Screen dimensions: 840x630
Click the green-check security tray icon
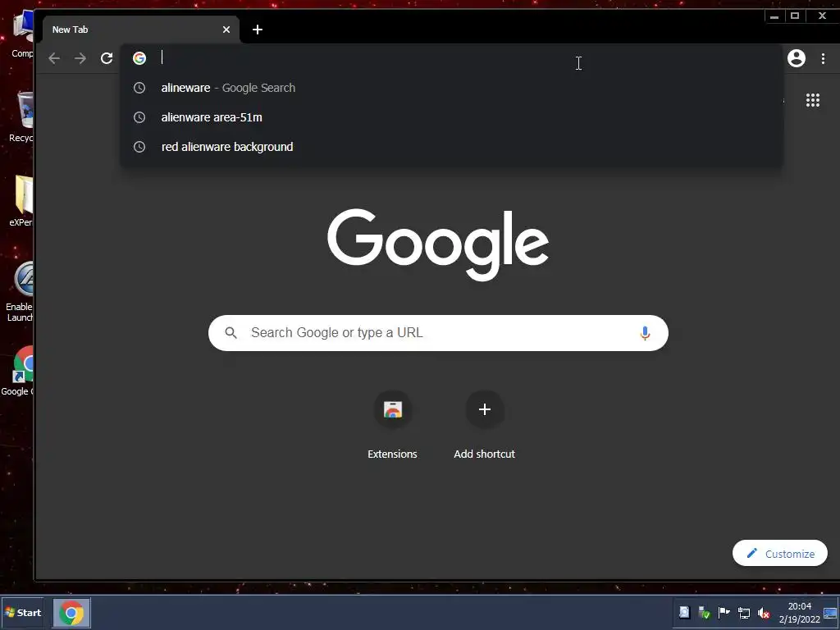(x=704, y=613)
